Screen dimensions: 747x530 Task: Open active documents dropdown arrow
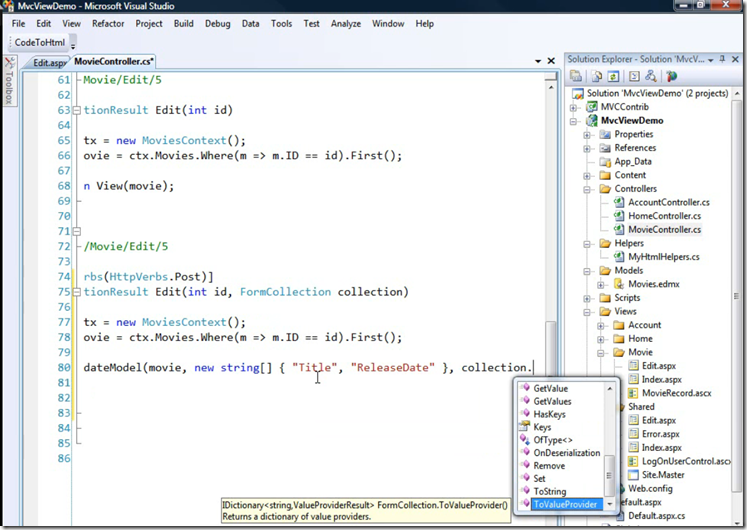coord(538,61)
